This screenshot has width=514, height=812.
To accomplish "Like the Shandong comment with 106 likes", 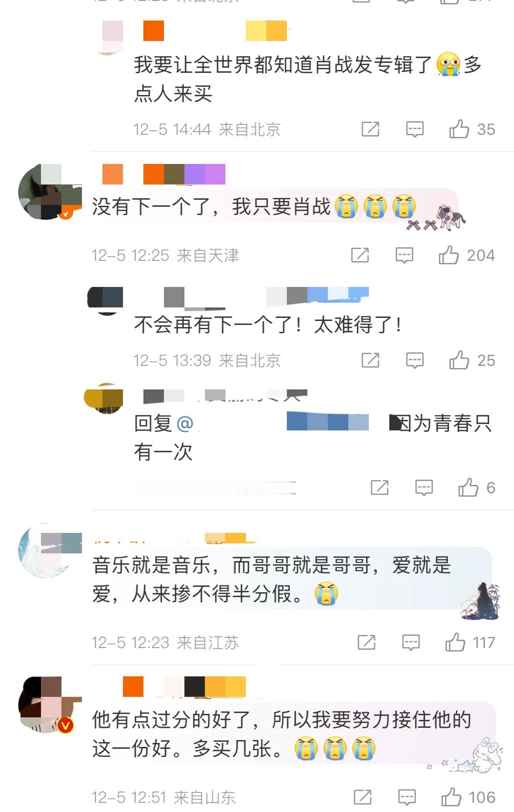I will point(451,797).
